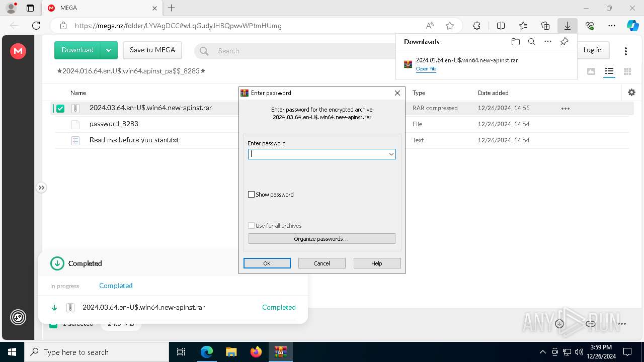Open Firefox from taskbar
Screen dimensions: 644x362
tap(256, 352)
